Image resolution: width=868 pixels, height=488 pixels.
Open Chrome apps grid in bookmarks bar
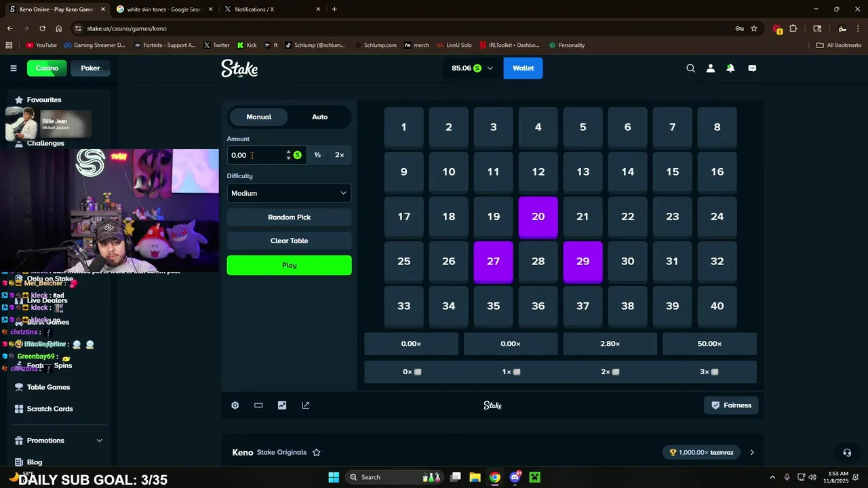(9, 45)
